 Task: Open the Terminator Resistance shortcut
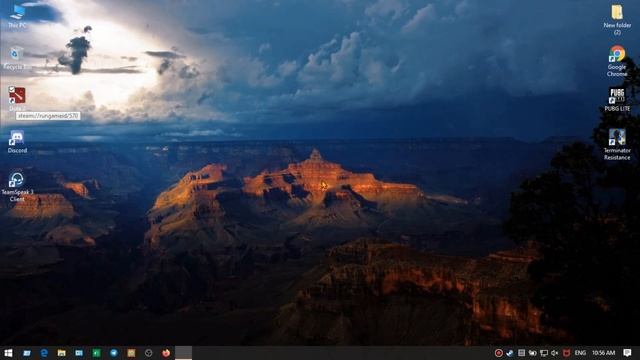pos(617,144)
